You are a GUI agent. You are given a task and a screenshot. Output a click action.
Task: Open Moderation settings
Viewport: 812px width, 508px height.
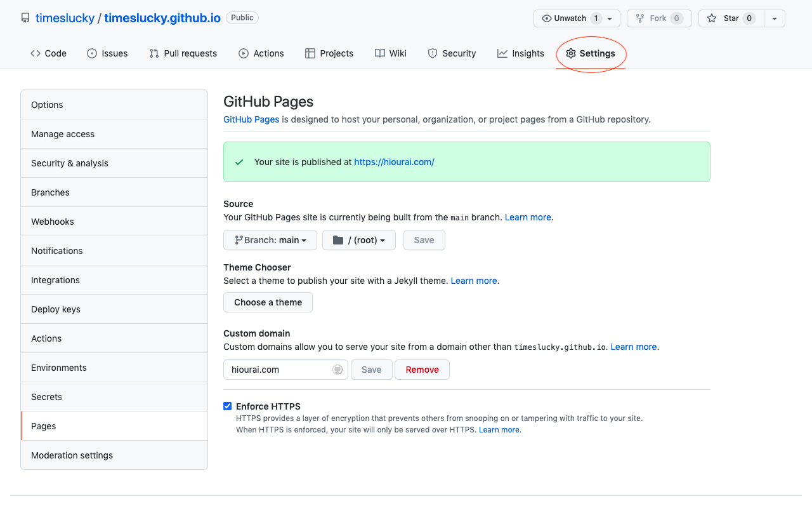point(114,455)
